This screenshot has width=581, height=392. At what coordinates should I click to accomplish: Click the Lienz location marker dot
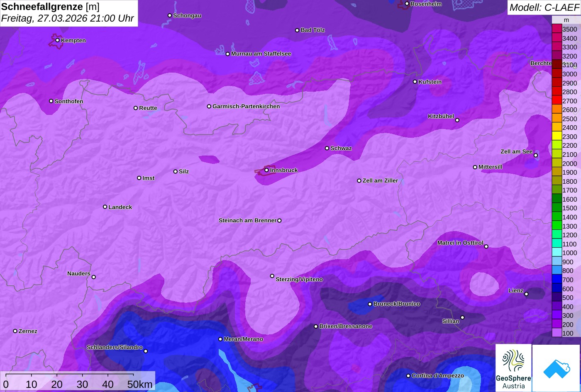(526, 294)
